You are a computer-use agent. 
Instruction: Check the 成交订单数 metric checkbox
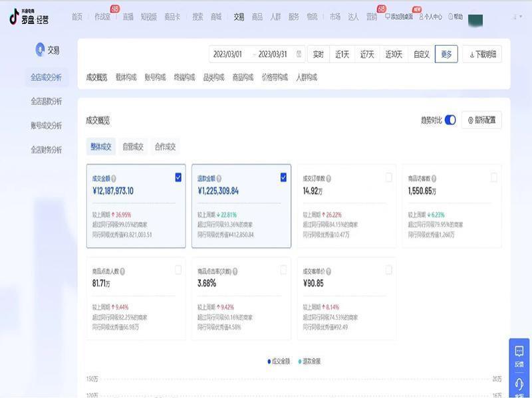point(388,177)
